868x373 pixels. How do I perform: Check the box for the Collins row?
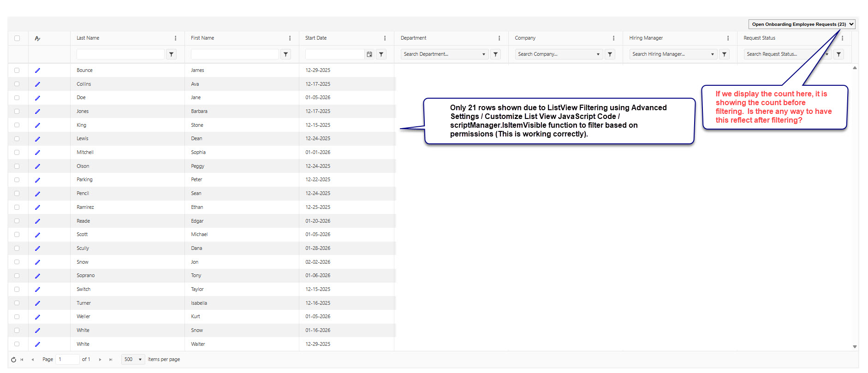pyautogui.click(x=17, y=84)
